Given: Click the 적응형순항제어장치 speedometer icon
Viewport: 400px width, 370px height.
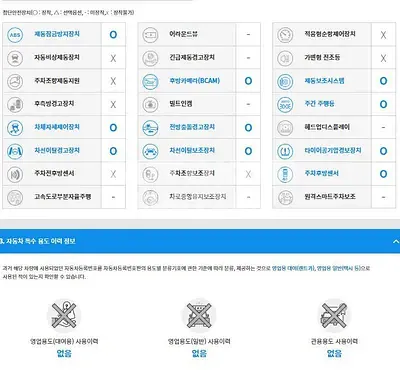Looking at the screenshot, I should click(285, 35).
